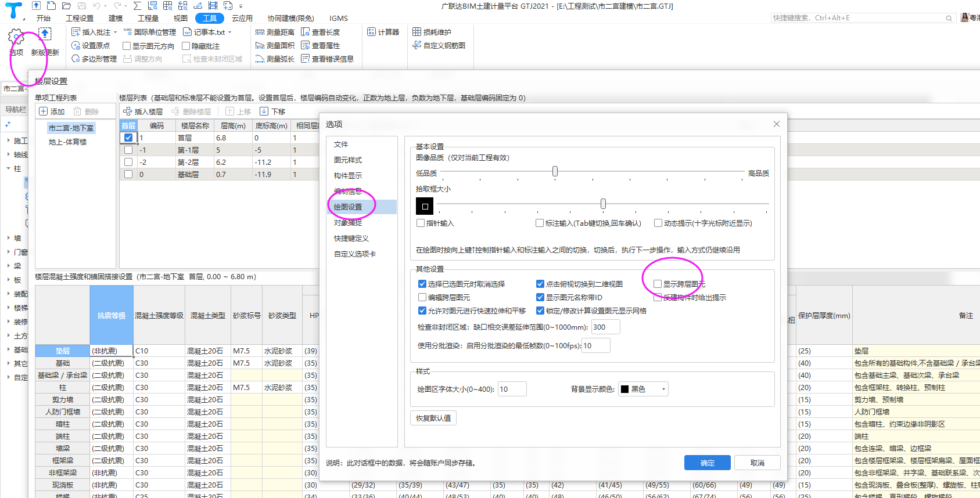Image resolution: width=980 pixels, height=498 pixels.
Task: Enable 指针输入 checkbox
Action: [x=421, y=223]
